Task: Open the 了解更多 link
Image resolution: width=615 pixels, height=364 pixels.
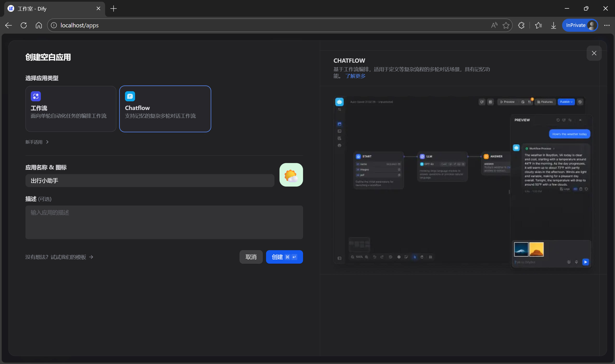Action: point(355,76)
